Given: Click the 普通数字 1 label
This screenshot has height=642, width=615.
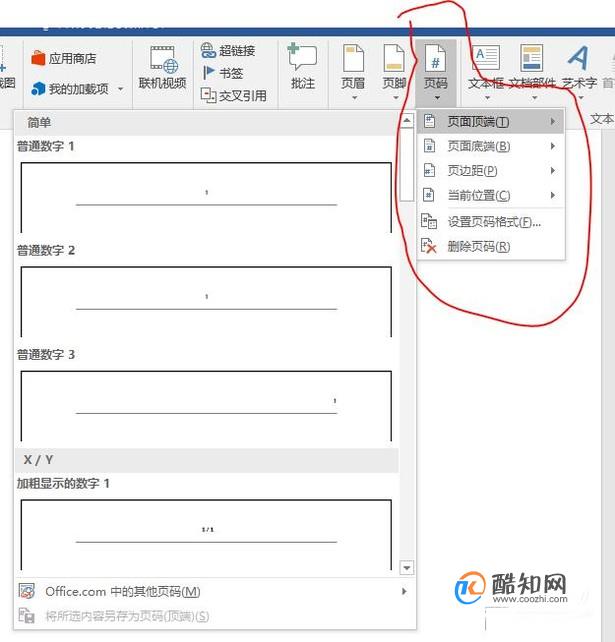Looking at the screenshot, I should [x=45, y=146].
